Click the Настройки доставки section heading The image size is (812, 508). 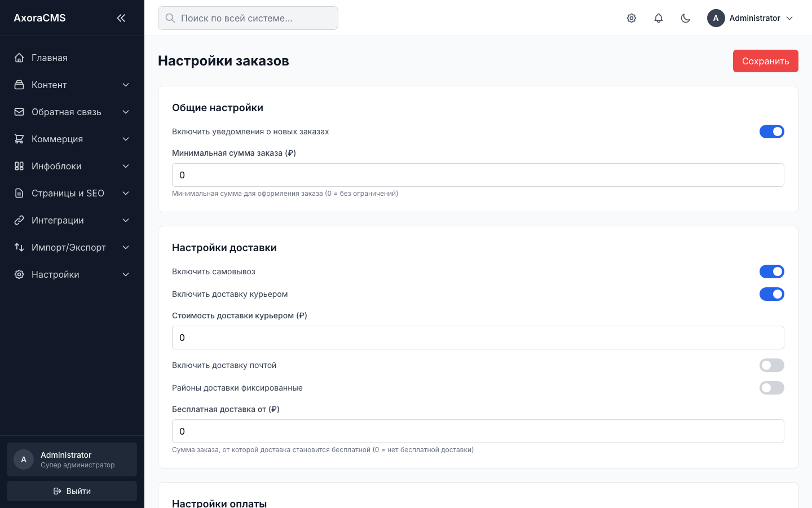point(224,248)
